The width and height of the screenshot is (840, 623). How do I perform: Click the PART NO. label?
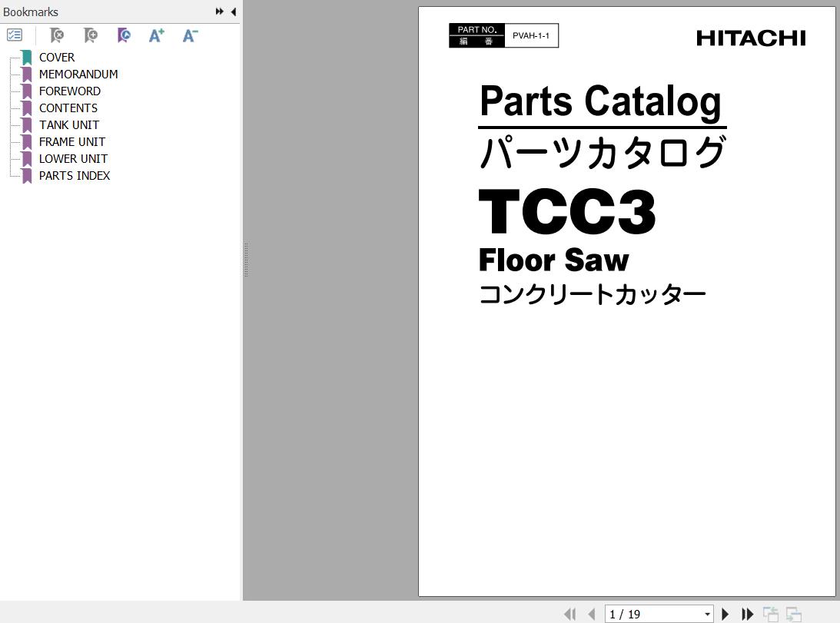point(476,30)
